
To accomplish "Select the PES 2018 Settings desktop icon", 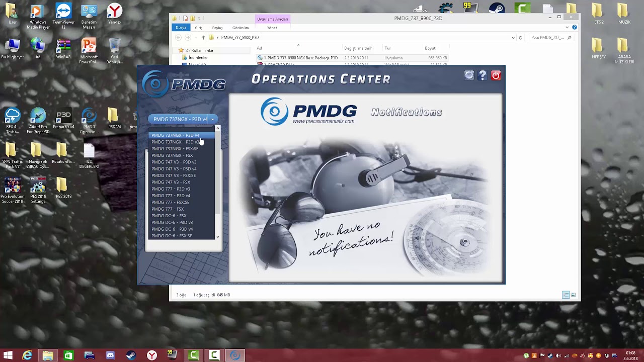I will 38,191.
